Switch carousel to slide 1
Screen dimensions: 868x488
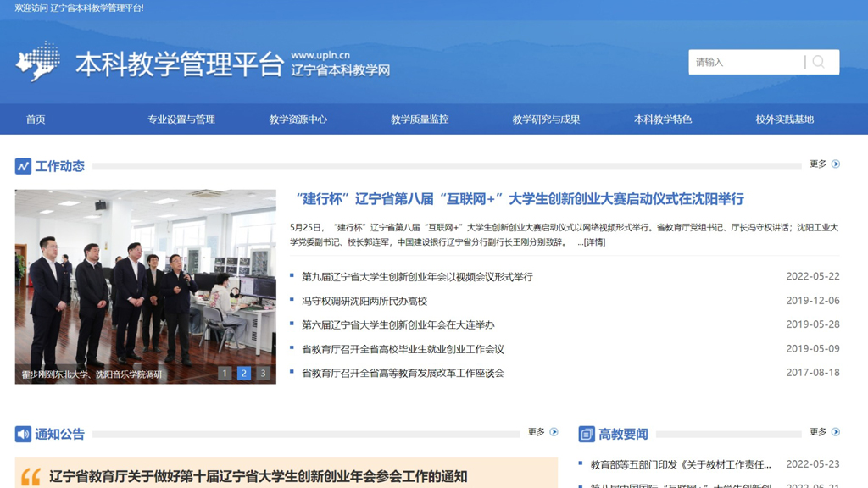coord(225,373)
